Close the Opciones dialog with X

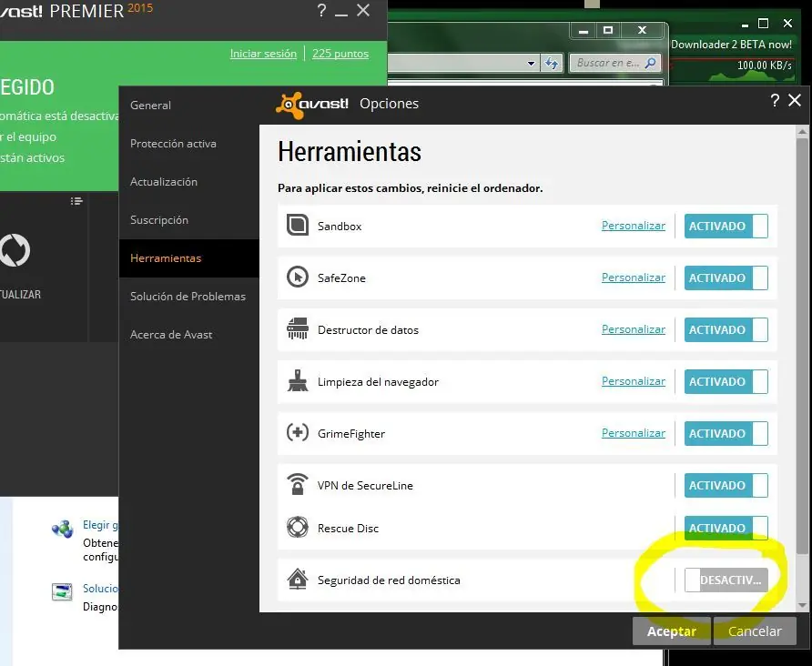point(795,100)
